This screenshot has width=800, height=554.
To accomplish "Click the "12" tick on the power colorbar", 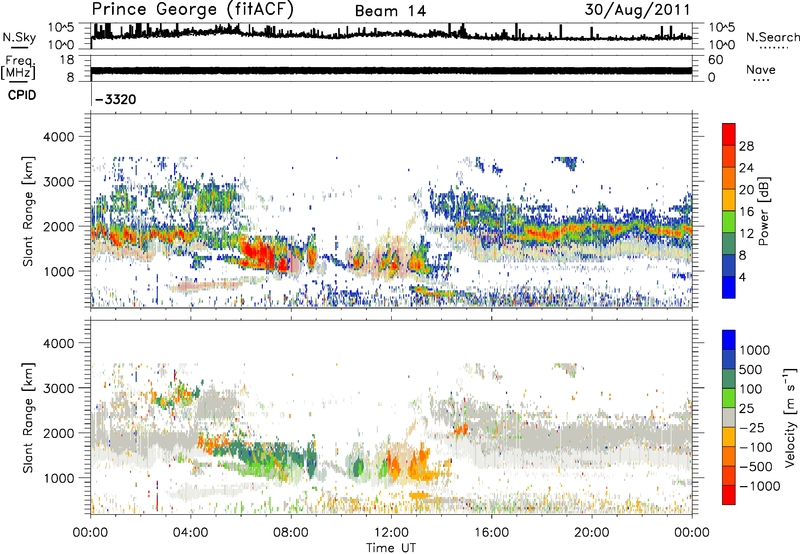I will (746, 234).
